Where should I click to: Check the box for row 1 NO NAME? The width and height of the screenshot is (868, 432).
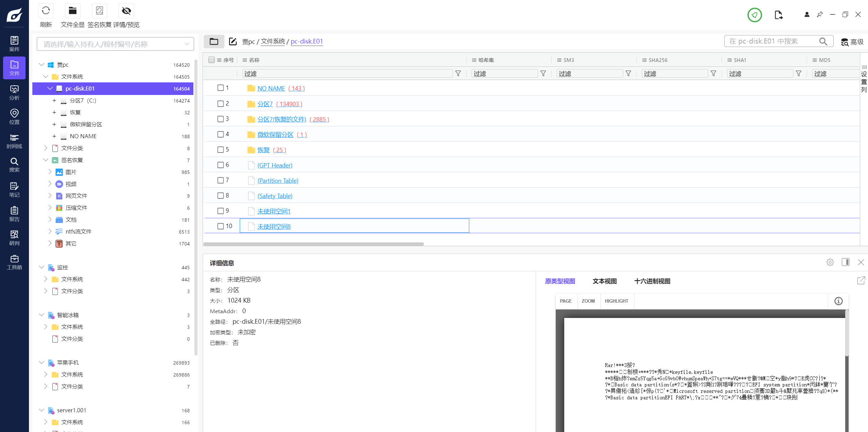coord(220,88)
